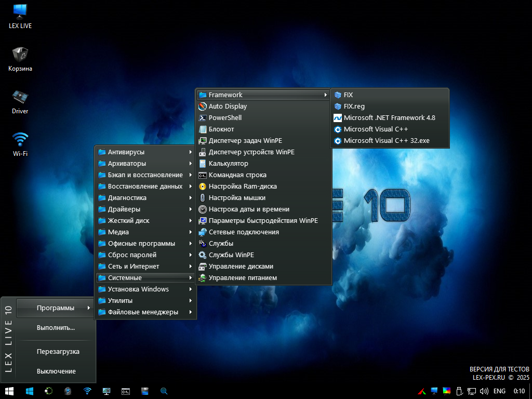Open the Driver desktop icon
The width and height of the screenshot is (532, 399).
pos(20,102)
